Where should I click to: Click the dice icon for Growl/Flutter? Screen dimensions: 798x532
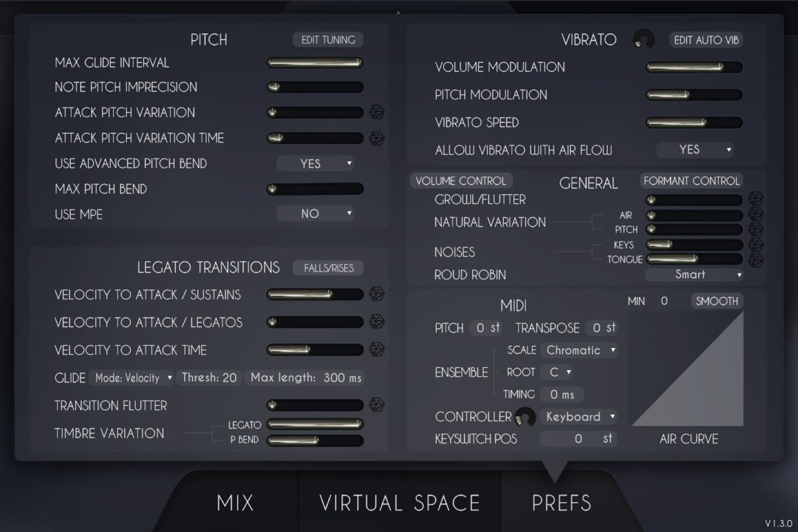tap(755, 198)
